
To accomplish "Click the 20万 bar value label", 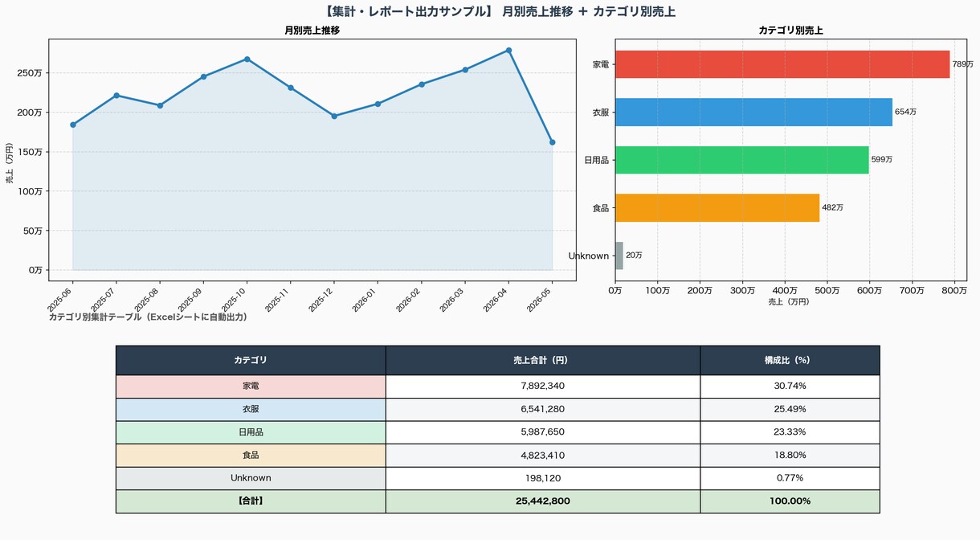I will pyautogui.click(x=634, y=256).
